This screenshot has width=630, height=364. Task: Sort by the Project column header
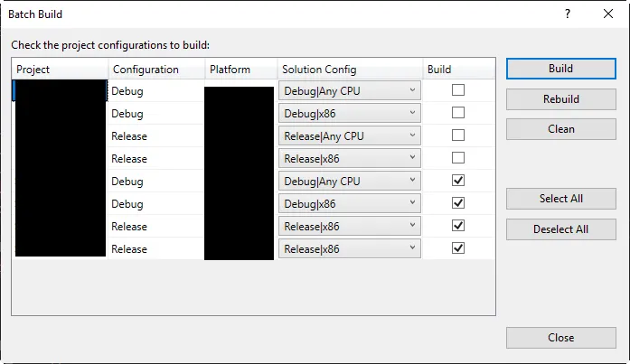pos(60,70)
